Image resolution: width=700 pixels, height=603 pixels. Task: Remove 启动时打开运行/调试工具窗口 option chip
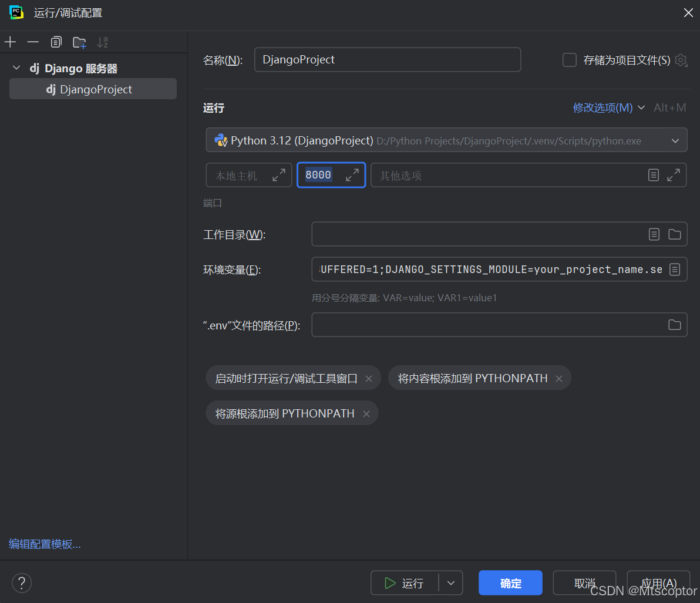[369, 379]
